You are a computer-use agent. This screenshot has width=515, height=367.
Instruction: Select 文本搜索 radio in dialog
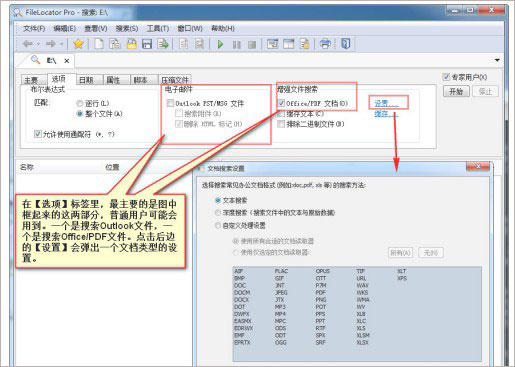[218, 200]
